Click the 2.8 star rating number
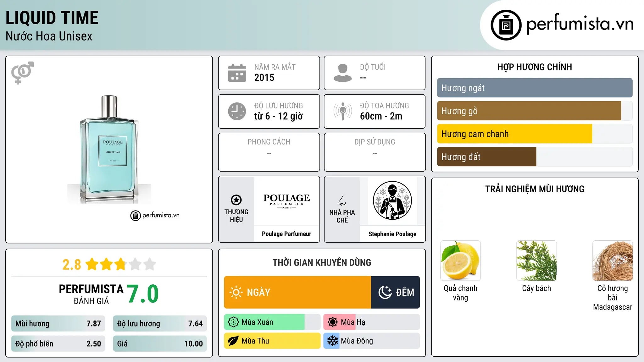This screenshot has height=362, width=644. (72, 265)
